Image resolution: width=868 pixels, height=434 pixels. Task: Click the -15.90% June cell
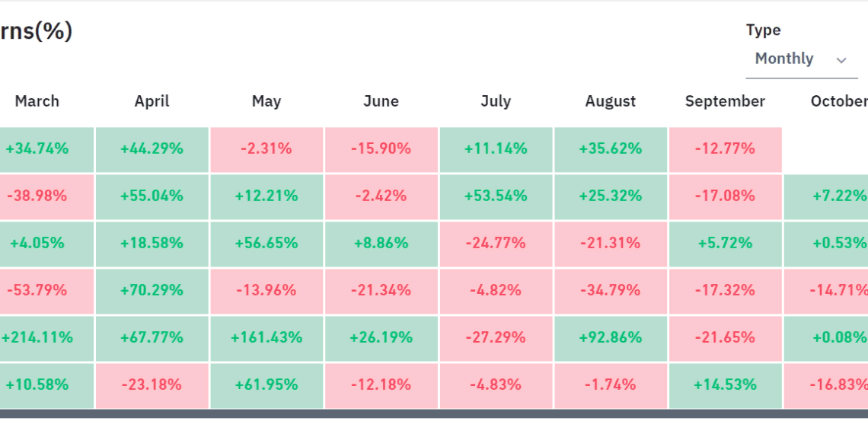[381, 148]
